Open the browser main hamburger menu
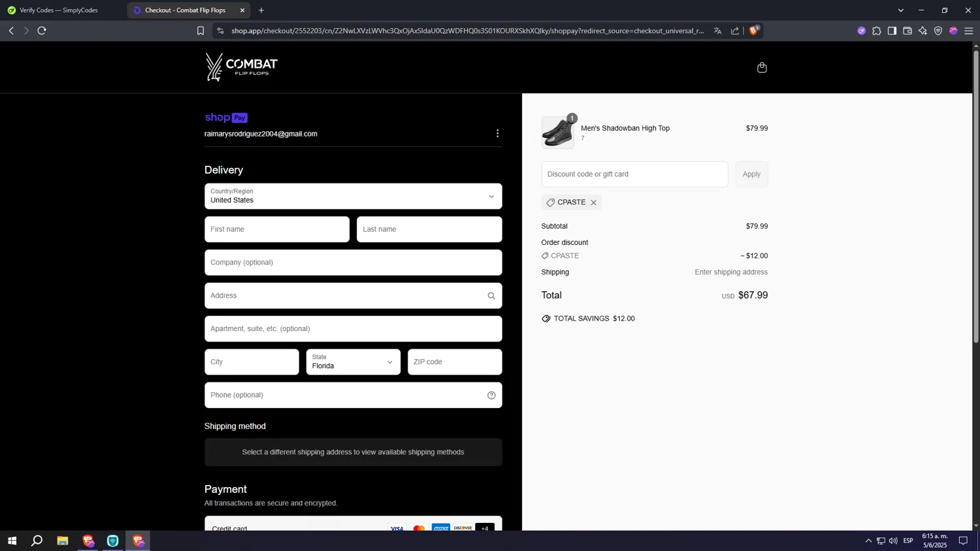This screenshot has width=980, height=551. point(969,31)
